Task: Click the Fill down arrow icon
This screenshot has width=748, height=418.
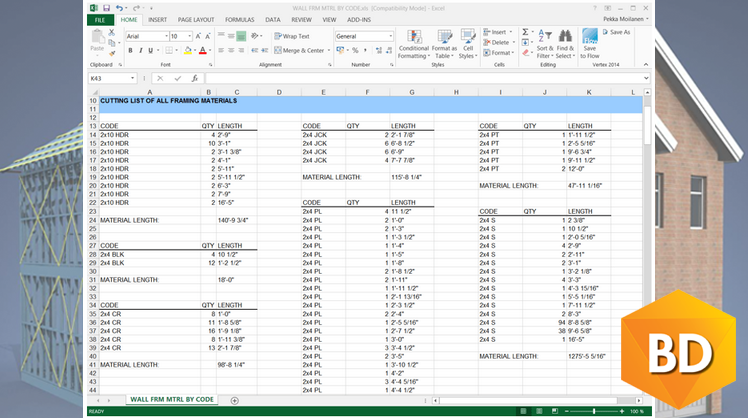Action: tap(525, 42)
